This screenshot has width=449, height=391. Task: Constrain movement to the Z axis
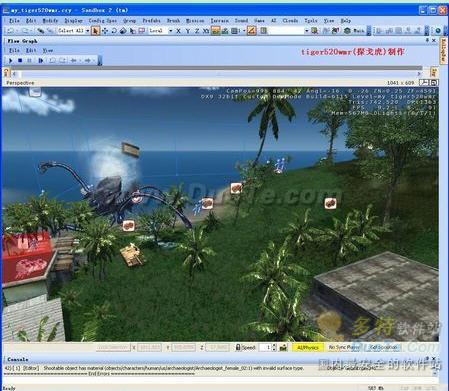[x=197, y=31]
